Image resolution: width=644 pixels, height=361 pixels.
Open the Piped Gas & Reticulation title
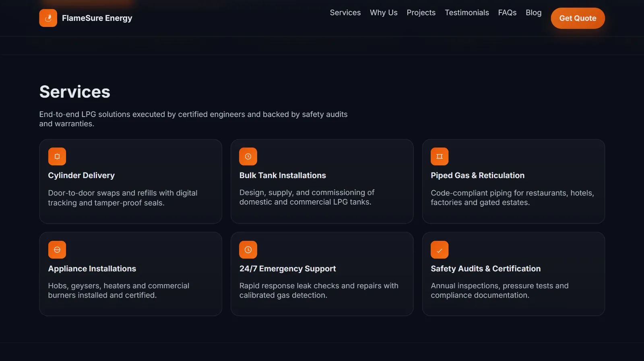(477, 175)
